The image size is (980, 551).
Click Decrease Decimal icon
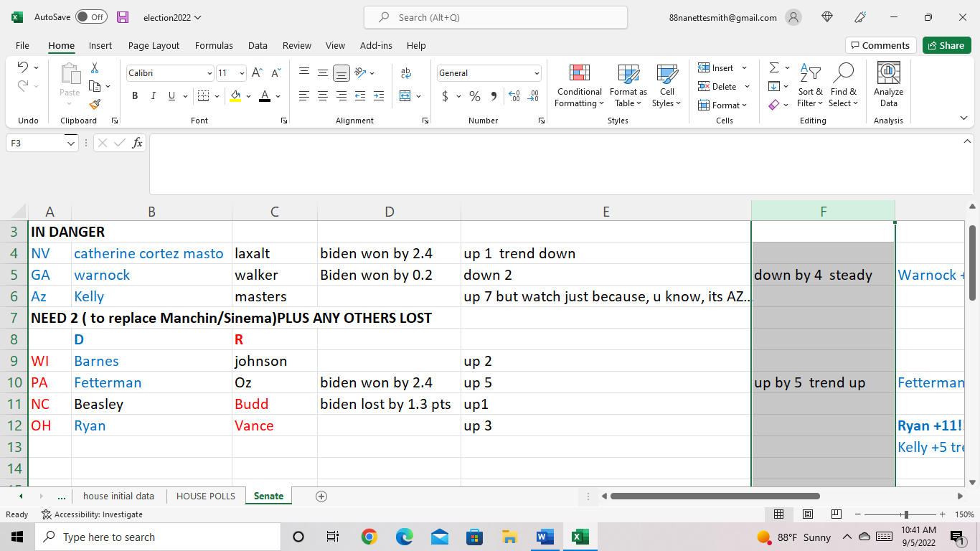click(533, 96)
